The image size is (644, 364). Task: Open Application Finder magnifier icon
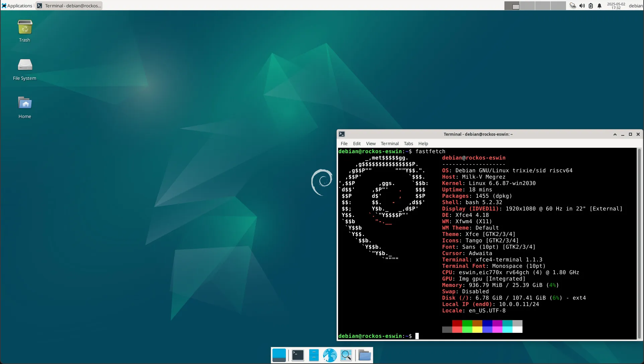346,355
